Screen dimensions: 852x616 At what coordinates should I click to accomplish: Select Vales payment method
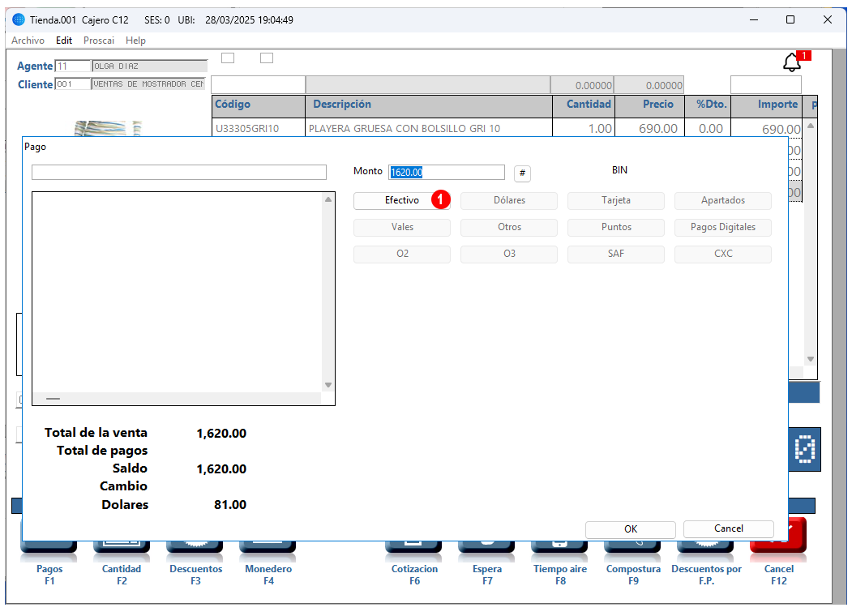401,227
